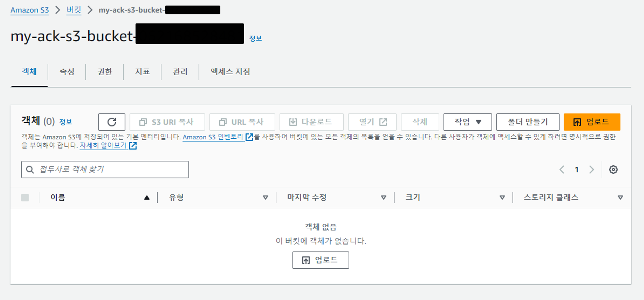Click URL 복사 button
This screenshot has width=644, height=300.
242,122
